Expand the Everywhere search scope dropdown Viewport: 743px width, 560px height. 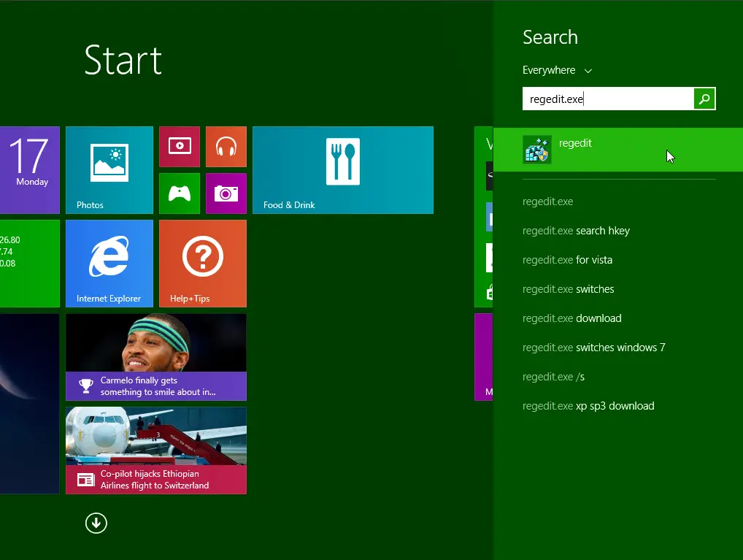tap(558, 70)
